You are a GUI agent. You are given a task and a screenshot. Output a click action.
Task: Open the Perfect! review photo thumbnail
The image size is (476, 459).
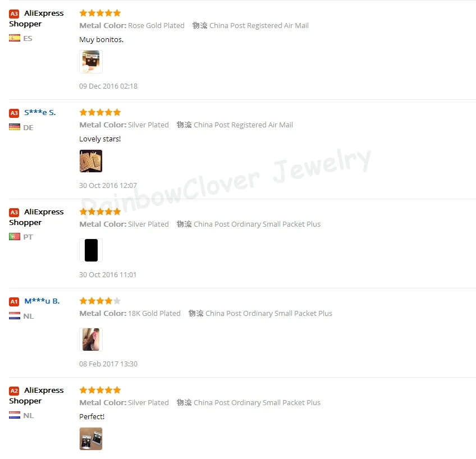[91, 439]
